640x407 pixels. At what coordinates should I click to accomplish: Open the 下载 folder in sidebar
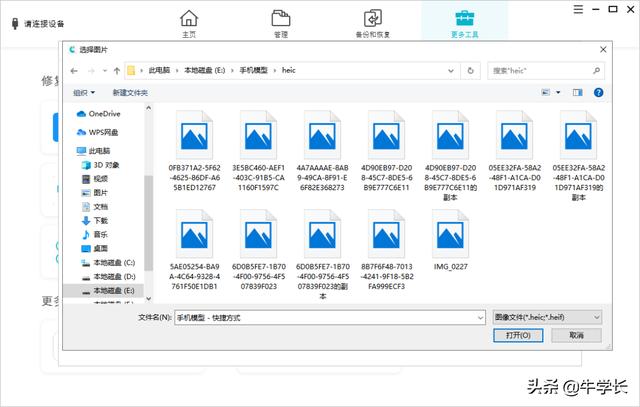pos(95,220)
